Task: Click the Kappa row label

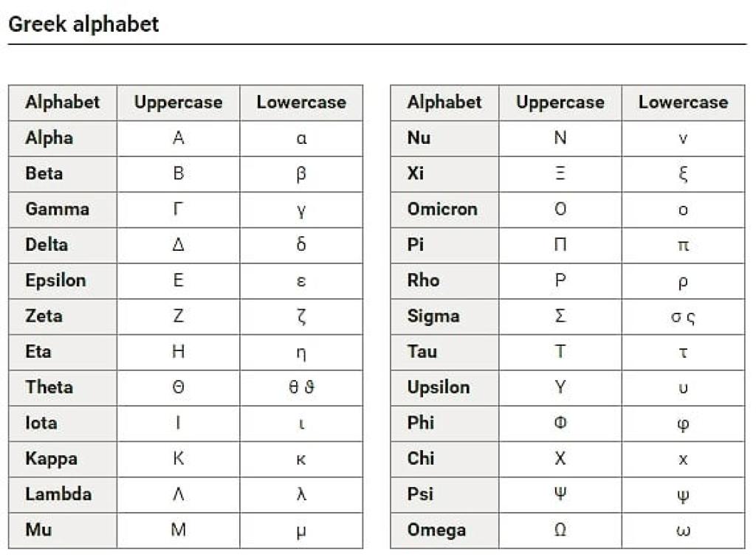Action: click(x=51, y=459)
